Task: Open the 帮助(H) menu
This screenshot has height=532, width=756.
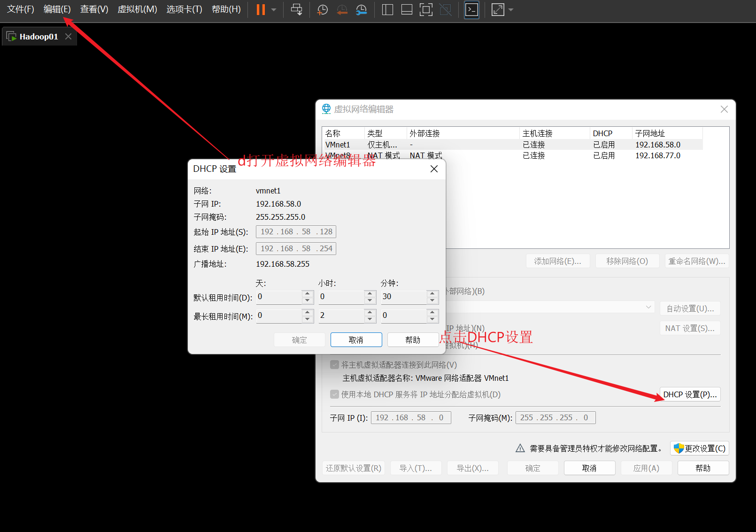Action: point(226,9)
